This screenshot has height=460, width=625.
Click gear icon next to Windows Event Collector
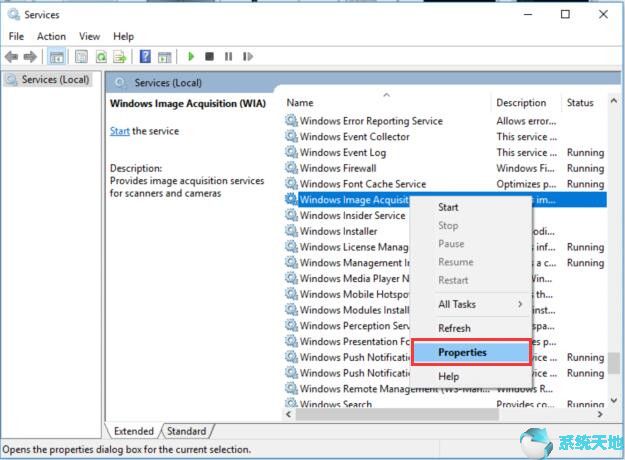pyautogui.click(x=291, y=136)
